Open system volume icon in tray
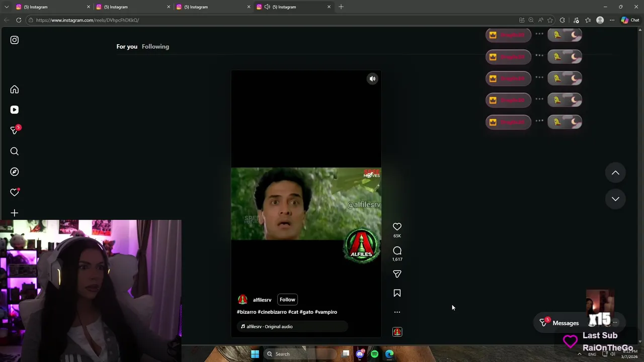 [612, 354]
